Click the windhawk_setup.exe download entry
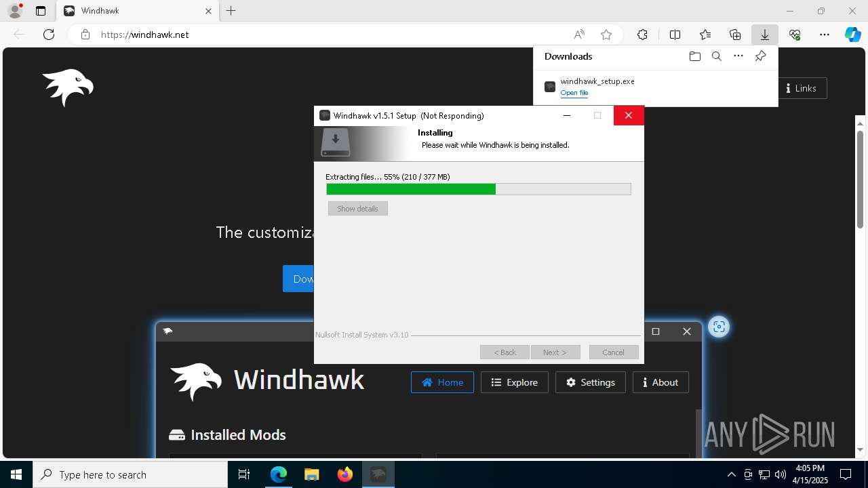868x488 pixels. [x=655, y=86]
